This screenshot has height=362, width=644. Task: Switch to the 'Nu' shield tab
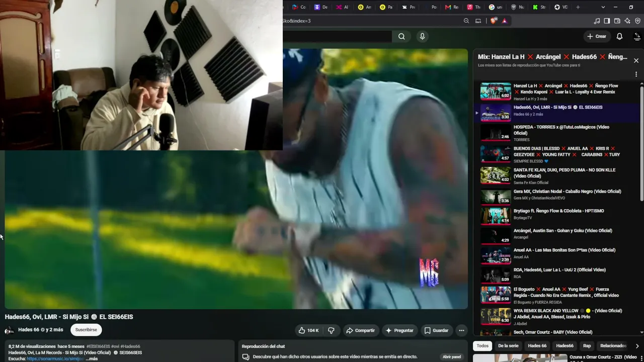click(517, 7)
